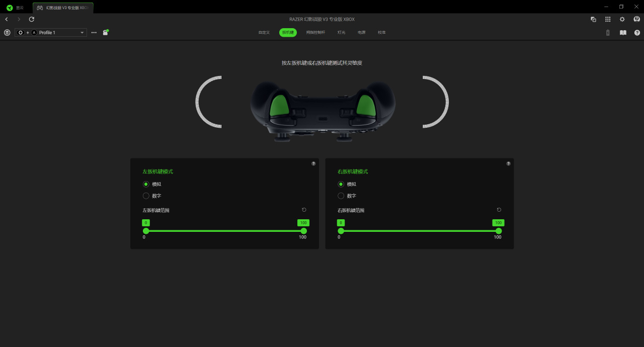
Task: Open the user guide book icon
Action: point(623,32)
